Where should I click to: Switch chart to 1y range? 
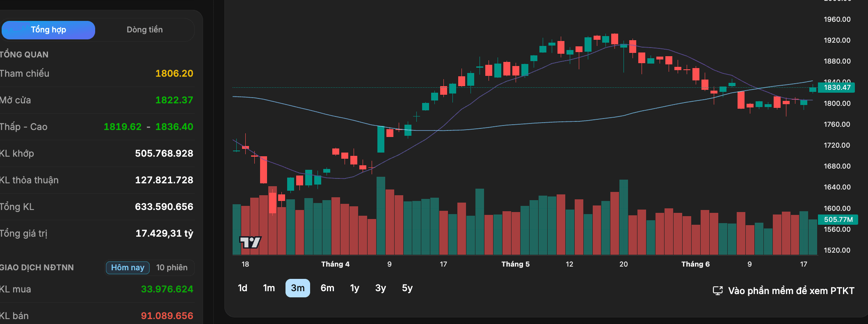click(354, 288)
